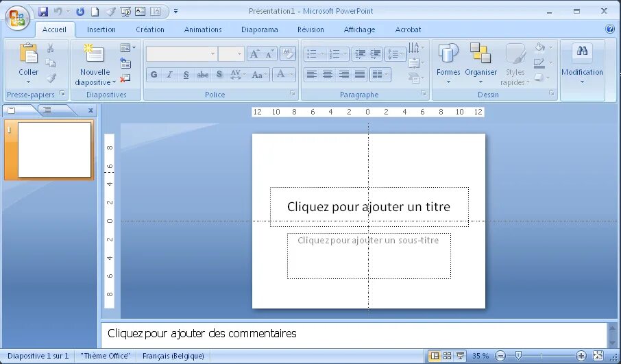
Task: Align text right
Action: click(344, 75)
